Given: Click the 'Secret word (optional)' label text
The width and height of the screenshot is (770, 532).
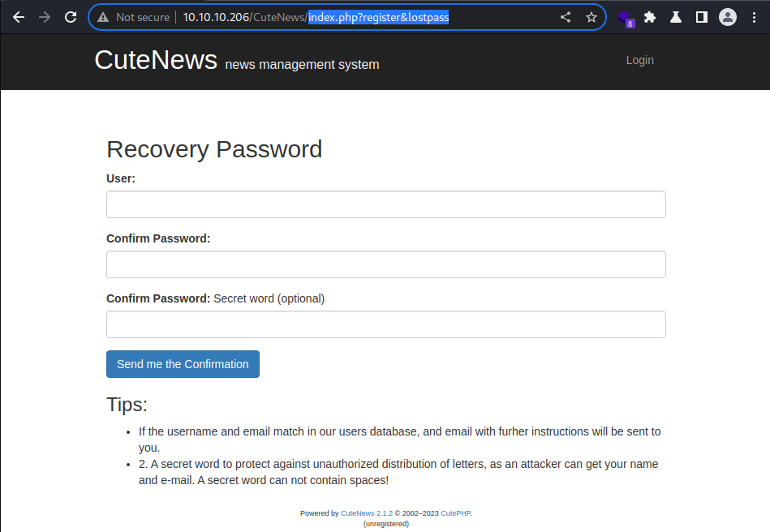Looking at the screenshot, I should 269,298.
